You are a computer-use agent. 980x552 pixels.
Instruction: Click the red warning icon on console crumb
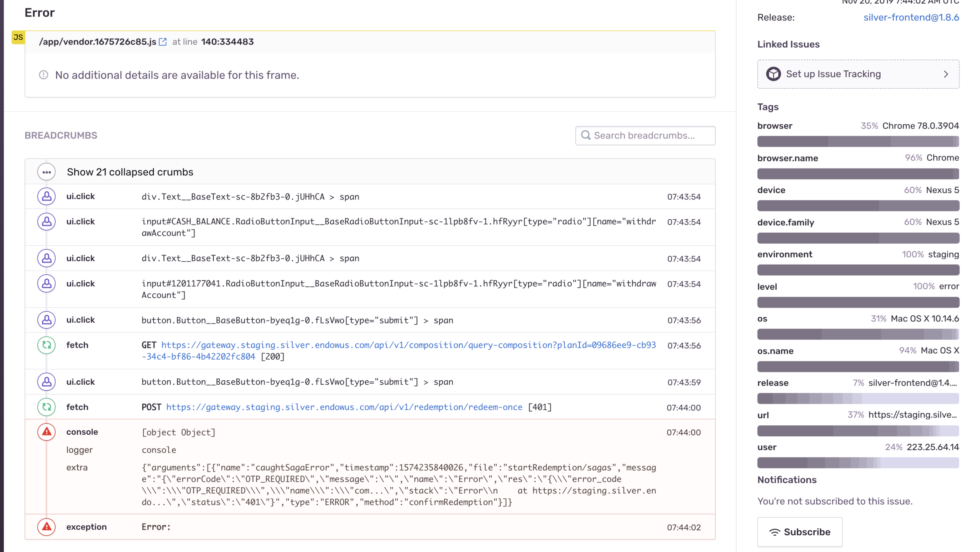47,432
